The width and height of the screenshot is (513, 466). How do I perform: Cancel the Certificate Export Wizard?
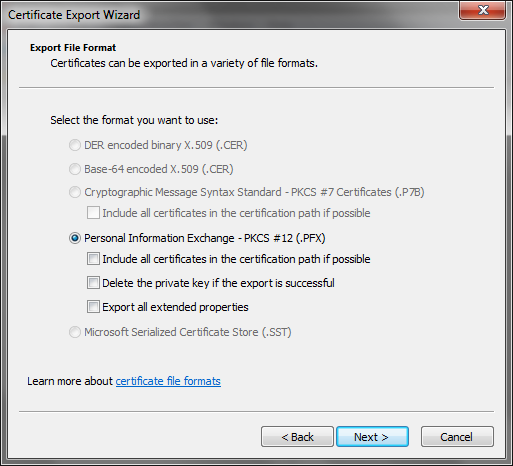click(x=457, y=437)
